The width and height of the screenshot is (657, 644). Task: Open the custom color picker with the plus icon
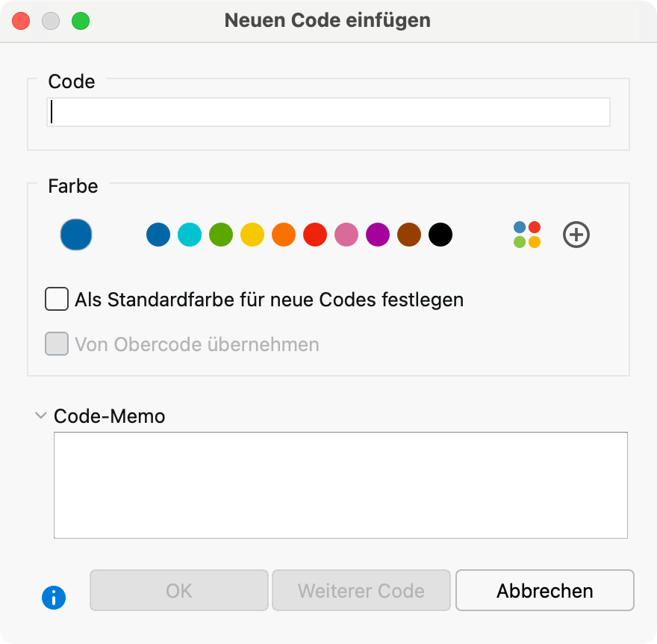576,235
